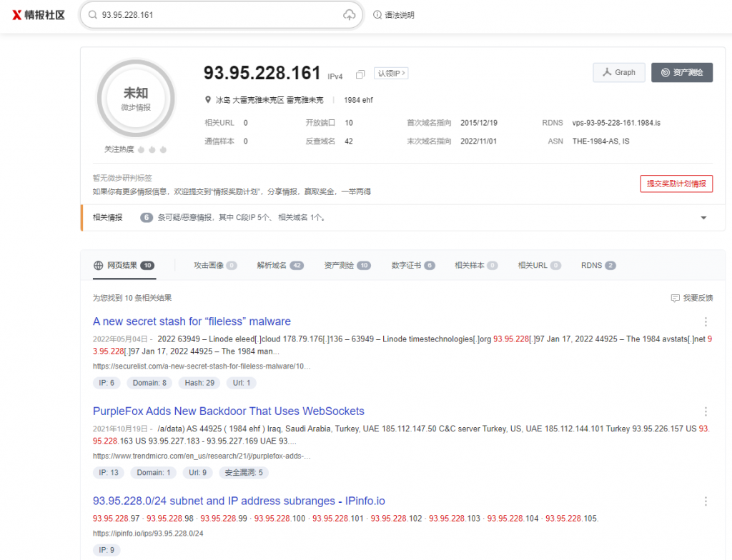
Task: Switch to the related URL tab
Action: point(539,266)
